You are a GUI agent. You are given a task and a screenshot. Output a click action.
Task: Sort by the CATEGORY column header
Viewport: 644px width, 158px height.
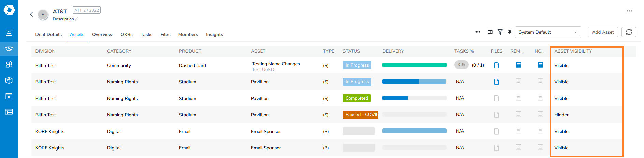119,51
